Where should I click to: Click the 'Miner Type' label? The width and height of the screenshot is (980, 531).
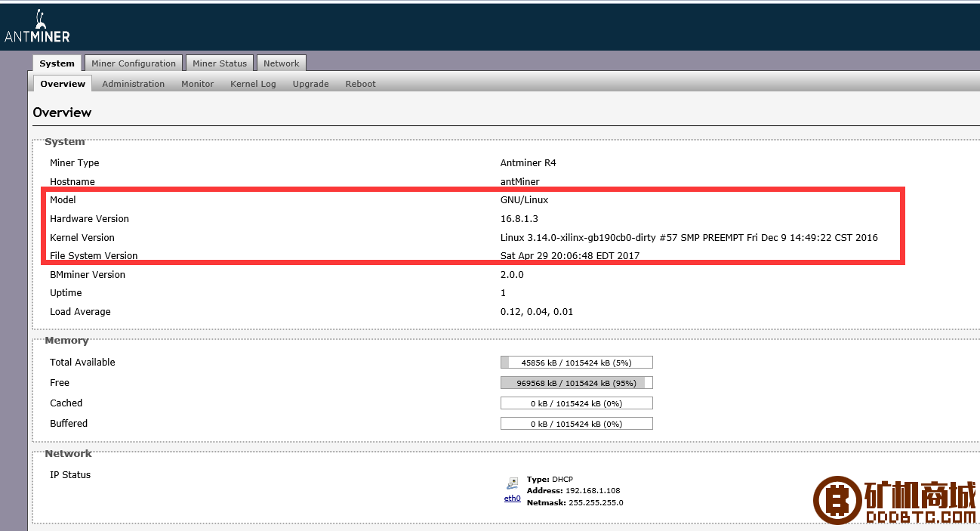(75, 163)
